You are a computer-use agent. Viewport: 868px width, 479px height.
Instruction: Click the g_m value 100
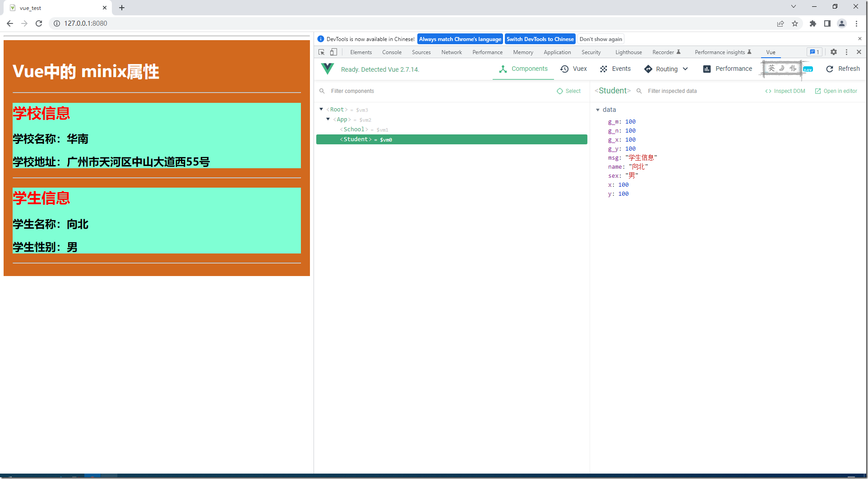630,122
